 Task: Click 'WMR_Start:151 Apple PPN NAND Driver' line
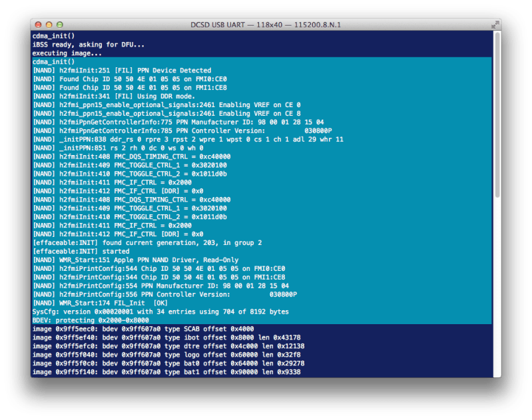[x=135, y=260]
